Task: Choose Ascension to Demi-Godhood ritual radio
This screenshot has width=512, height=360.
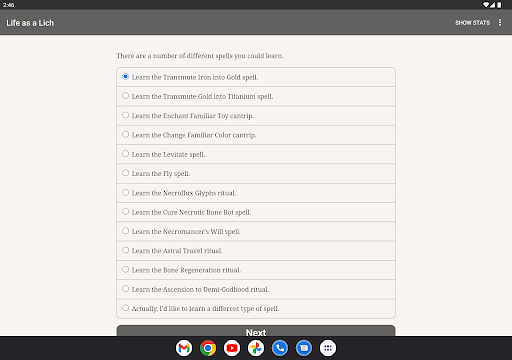Action: point(125,289)
